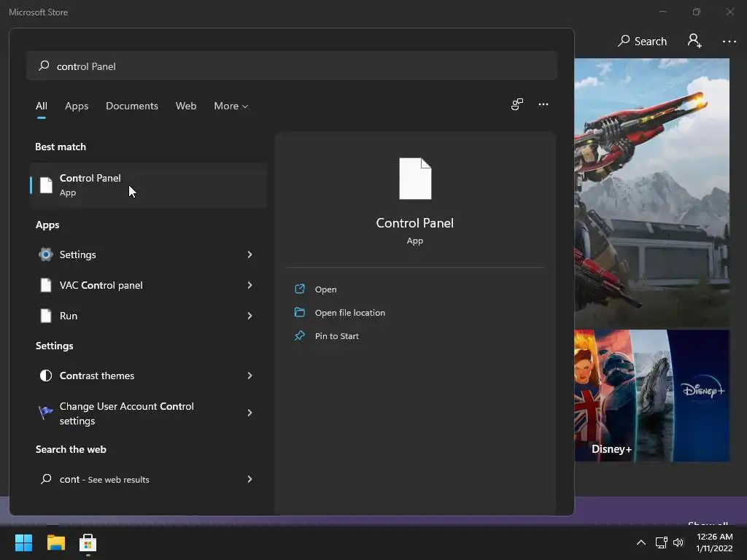
Task: Open Microsoft Store from the taskbar
Action: 88,542
